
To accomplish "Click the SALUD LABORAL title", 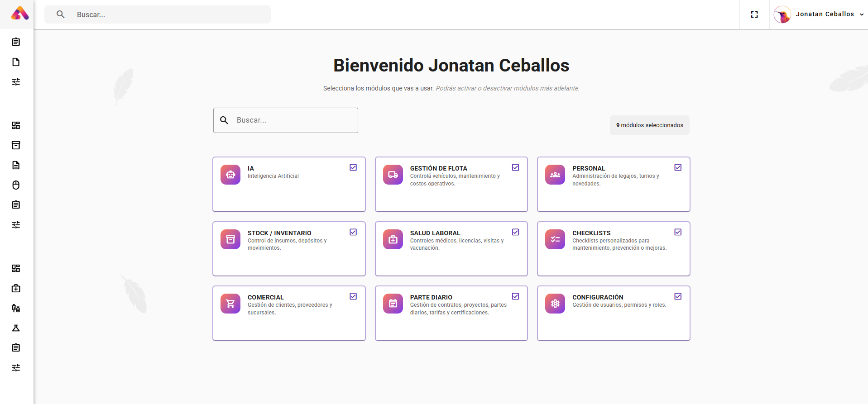I will (435, 233).
